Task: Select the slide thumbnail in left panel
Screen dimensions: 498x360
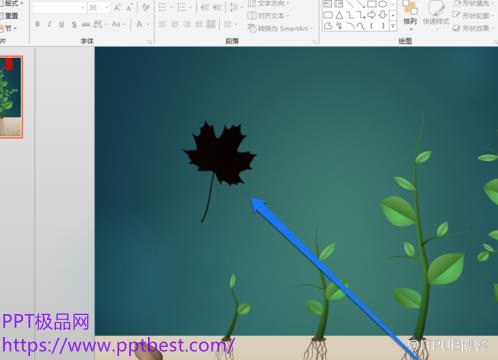Action: (11, 97)
